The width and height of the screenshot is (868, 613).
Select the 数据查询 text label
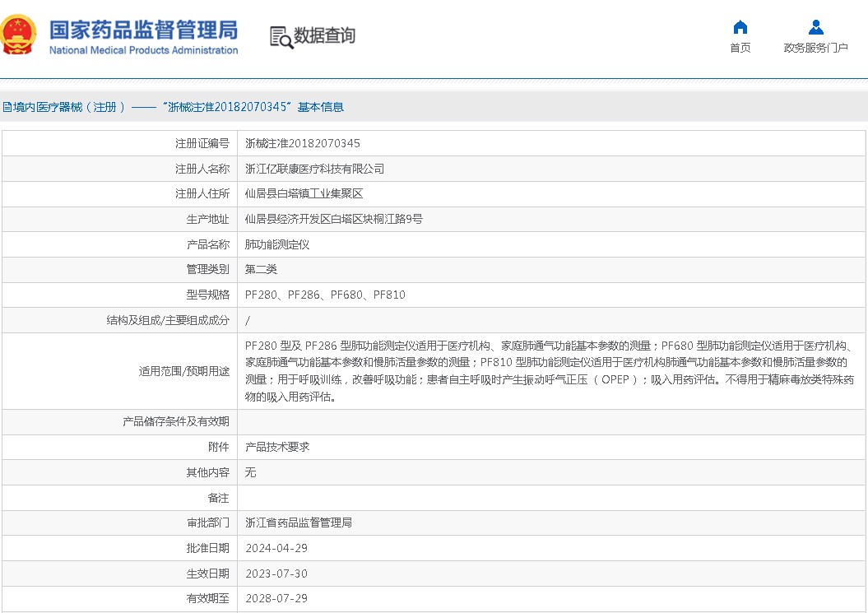point(325,35)
